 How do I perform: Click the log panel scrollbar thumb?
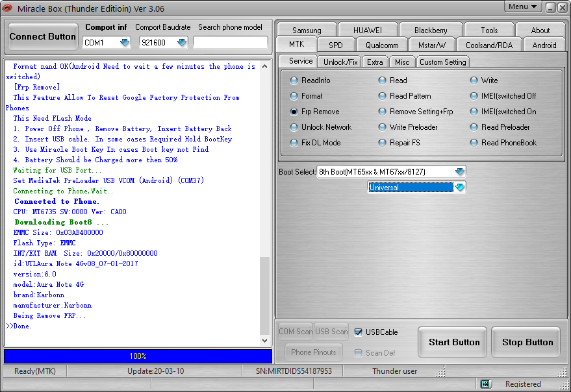point(265,295)
